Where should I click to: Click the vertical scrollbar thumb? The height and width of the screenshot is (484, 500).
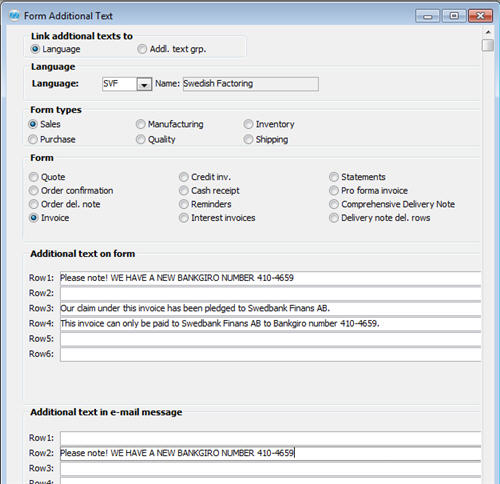tap(488, 45)
